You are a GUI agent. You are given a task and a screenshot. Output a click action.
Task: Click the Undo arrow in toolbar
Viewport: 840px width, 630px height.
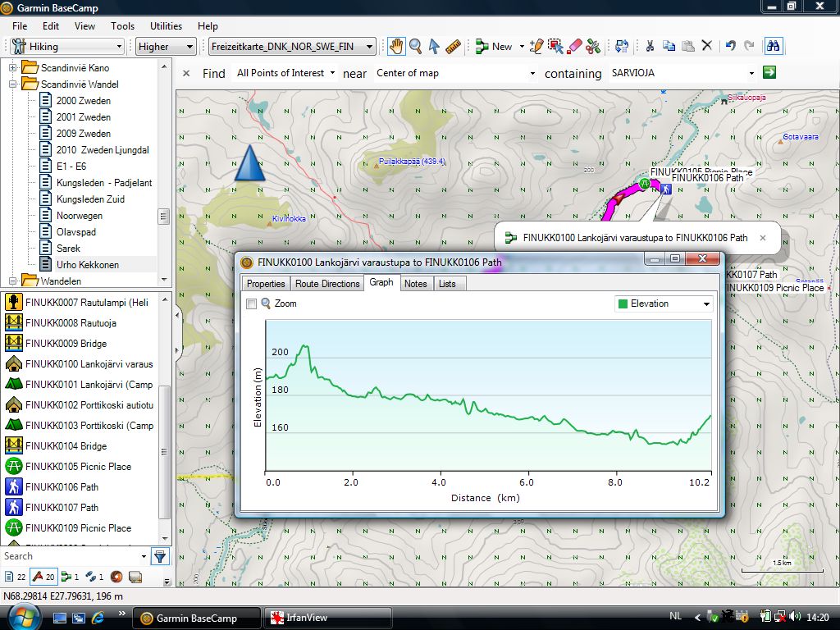pyautogui.click(x=730, y=47)
